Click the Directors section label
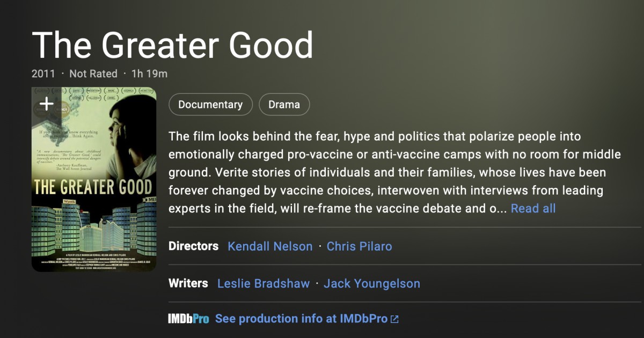644x338 pixels. tap(193, 246)
